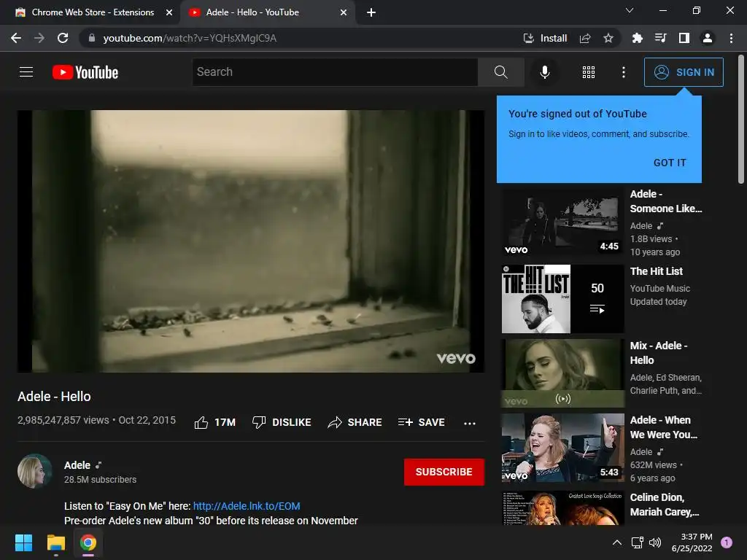747x560 pixels.
Task: Open The Hit List playlist thumbnail
Action: coord(562,298)
